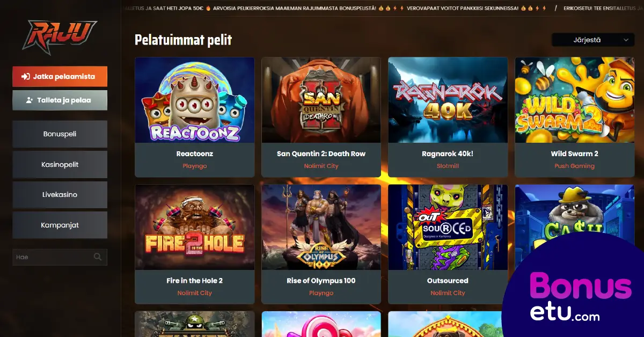Open the Järjestä sort dropdown
This screenshot has height=337, width=644.
[x=593, y=40]
